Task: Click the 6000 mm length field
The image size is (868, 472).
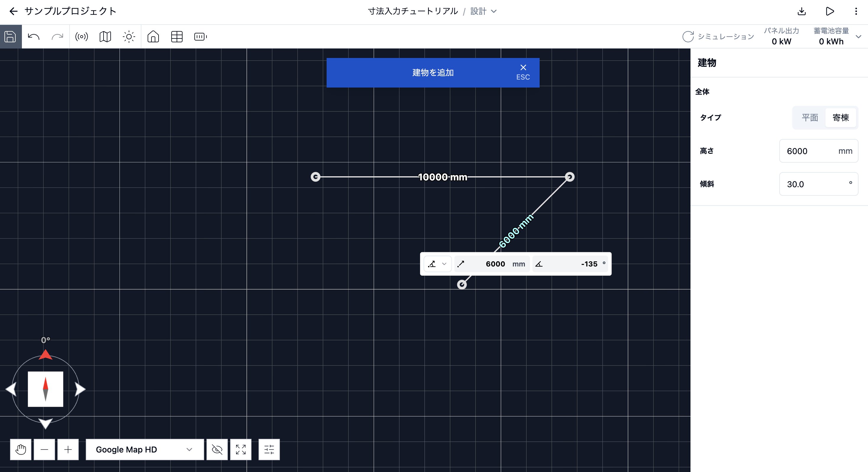Action: pos(492,264)
